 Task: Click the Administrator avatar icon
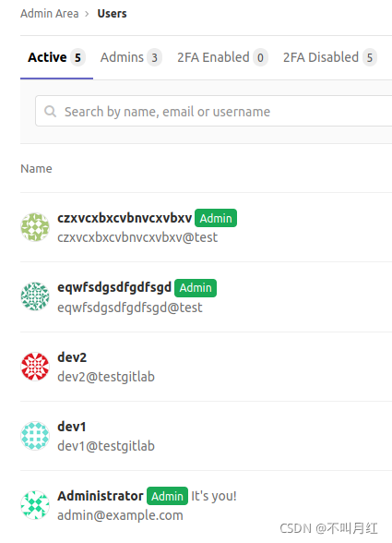point(35,505)
